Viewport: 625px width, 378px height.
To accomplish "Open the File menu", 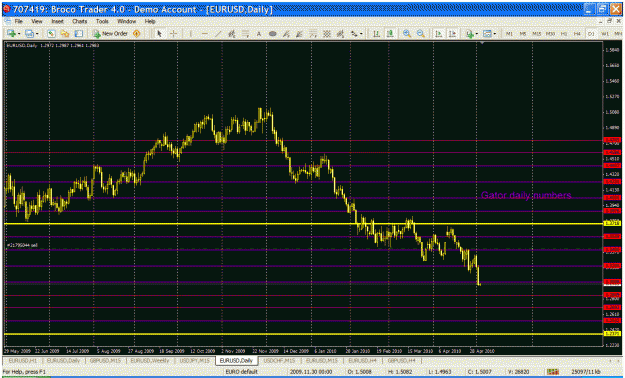I will [18, 21].
